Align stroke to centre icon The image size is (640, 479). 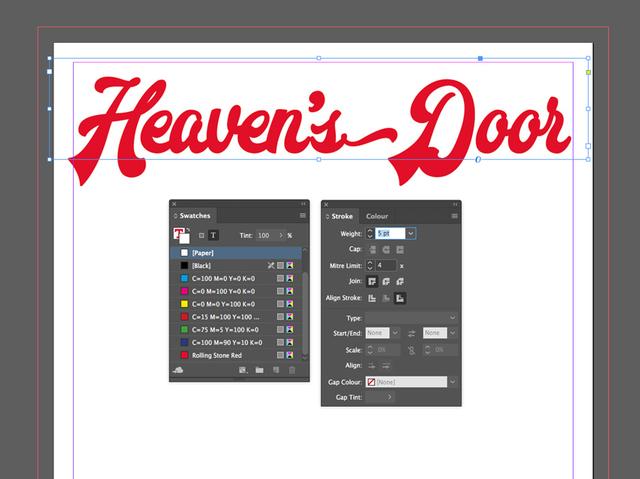372,298
